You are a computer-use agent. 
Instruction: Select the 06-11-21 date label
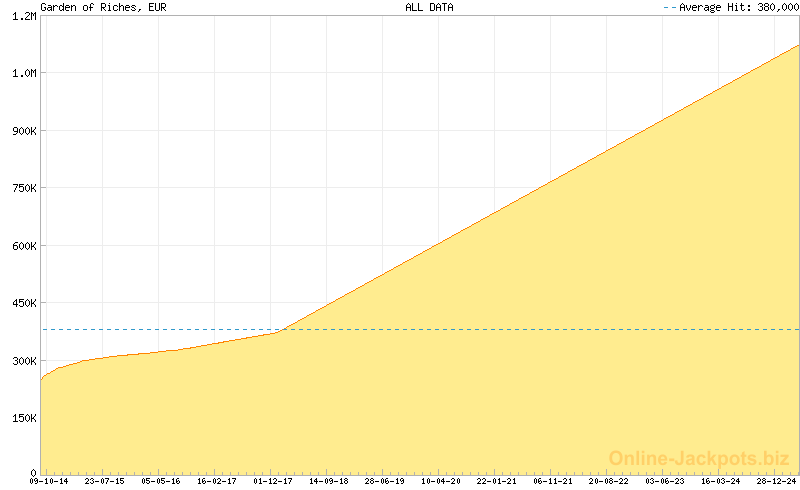pos(553,481)
